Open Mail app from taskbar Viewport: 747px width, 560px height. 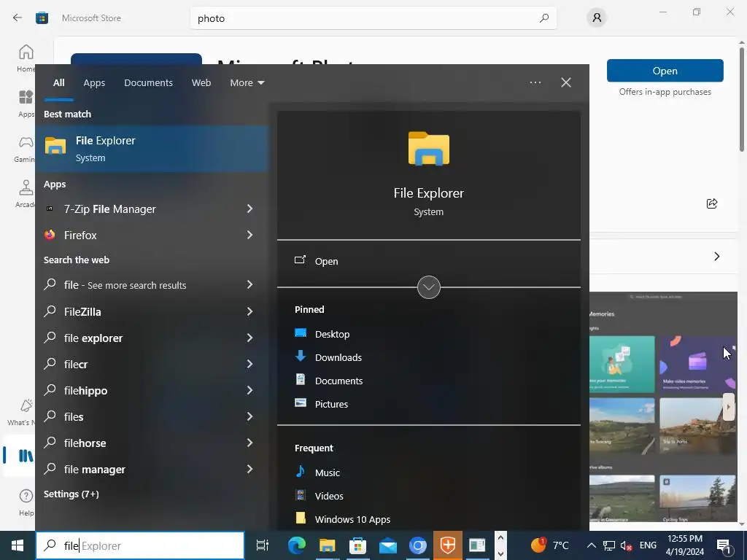(x=388, y=545)
